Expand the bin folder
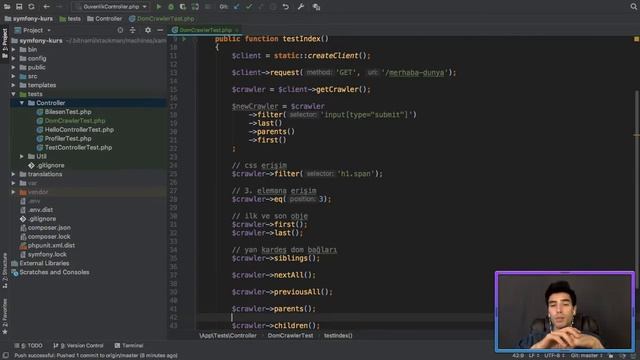Screen dimensions: 640x360 14,49
